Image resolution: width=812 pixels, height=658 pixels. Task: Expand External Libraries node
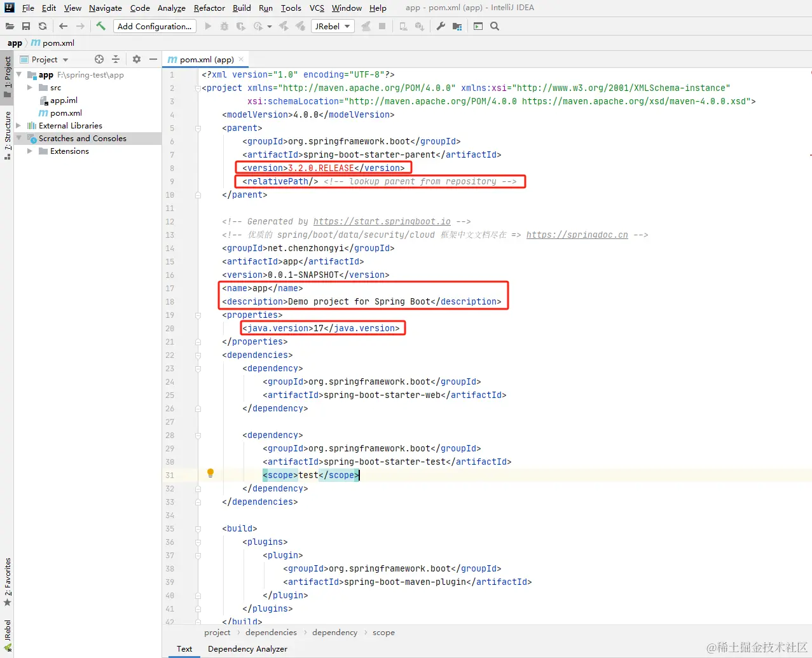pos(19,125)
